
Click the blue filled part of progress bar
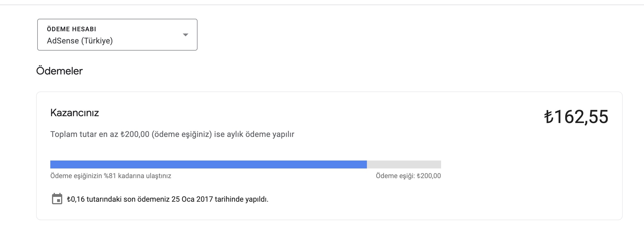pyautogui.click(x=209, y=164)
